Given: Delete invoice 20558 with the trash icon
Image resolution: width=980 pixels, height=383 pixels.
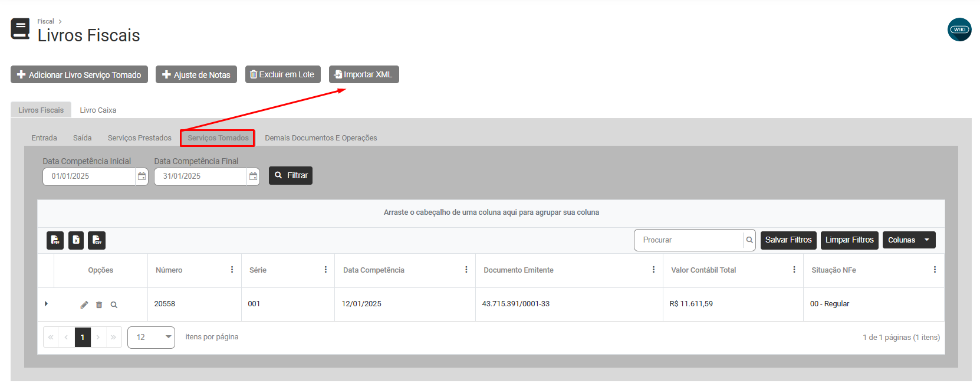Looking at the screenshot, I should pos(99,305).
